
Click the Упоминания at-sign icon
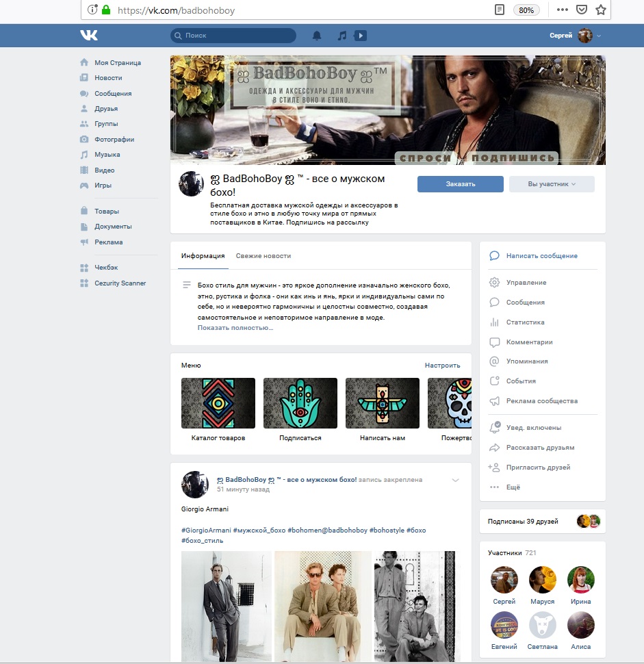tap(494, 361)
